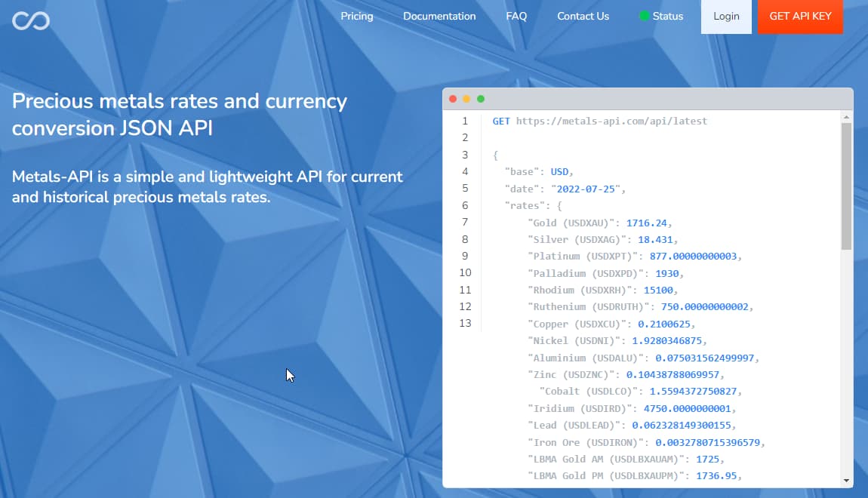Click the Zinc rate 0.10438788069957
The image size is (868, 498).
coord(673,374)
